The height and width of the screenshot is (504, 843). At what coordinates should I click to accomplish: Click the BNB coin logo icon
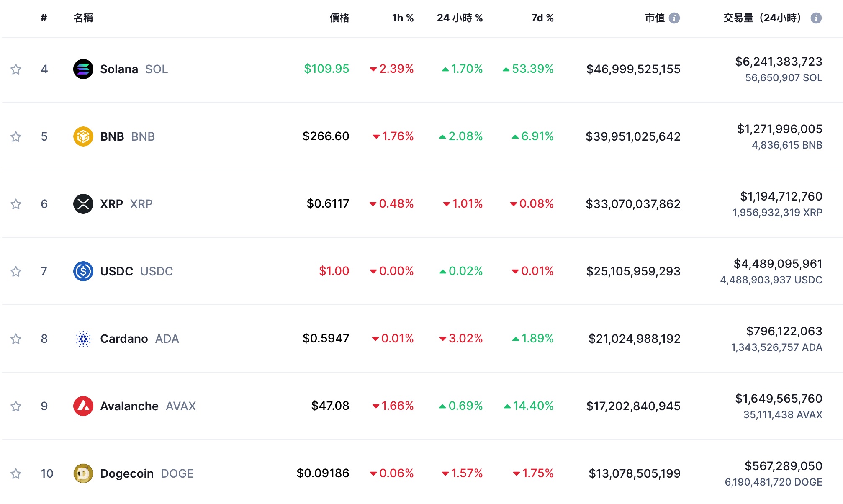click(x=83, y=136)
